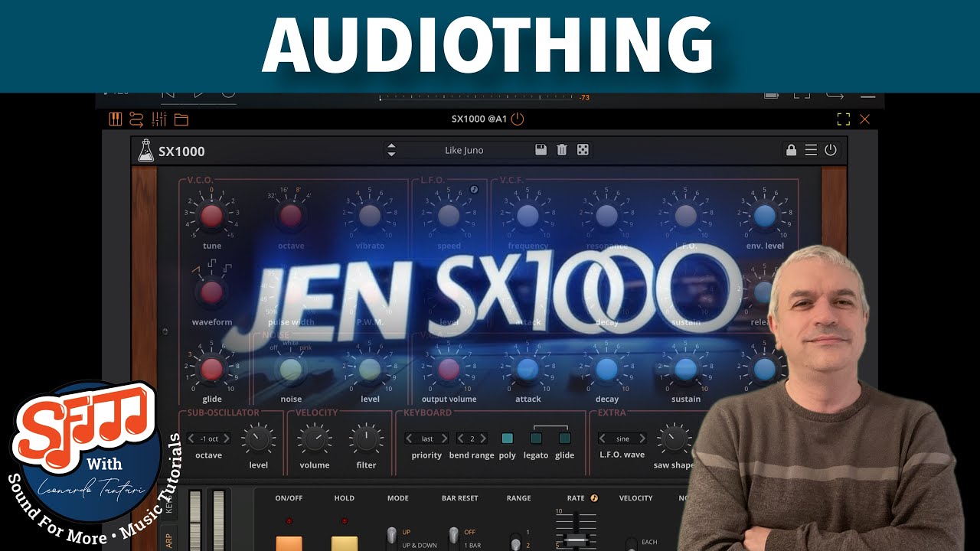Enable the keyboard glide toggle

click(x=564, y=439)
